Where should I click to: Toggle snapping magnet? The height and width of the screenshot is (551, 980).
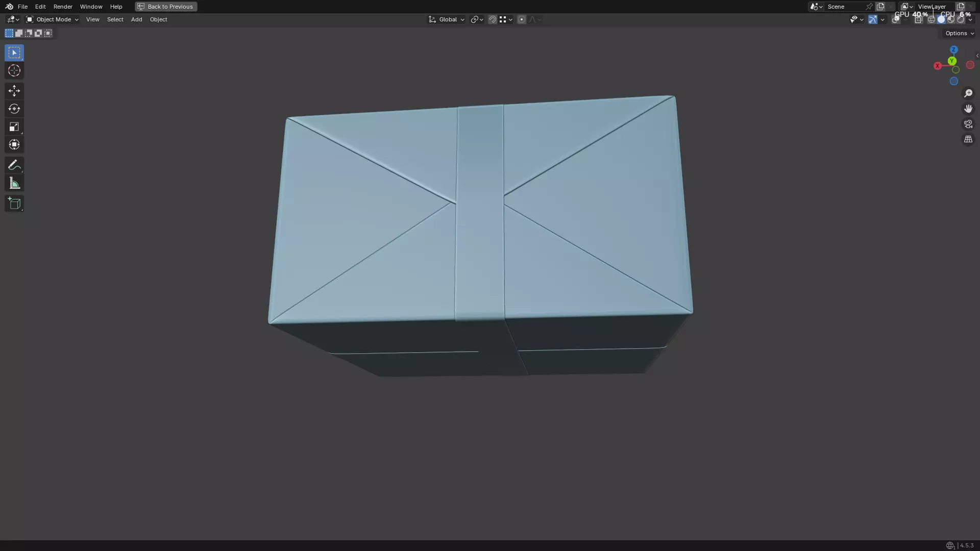click(492, 19)
